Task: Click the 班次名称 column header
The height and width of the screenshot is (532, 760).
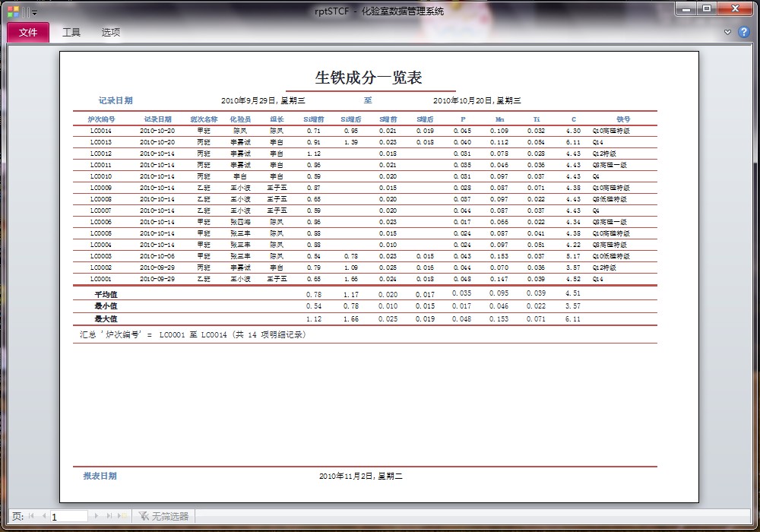Action: click(204, 119)
